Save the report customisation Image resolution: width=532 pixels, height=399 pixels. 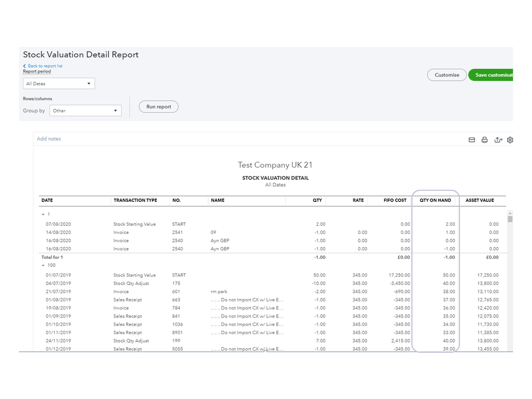point(490,75)
